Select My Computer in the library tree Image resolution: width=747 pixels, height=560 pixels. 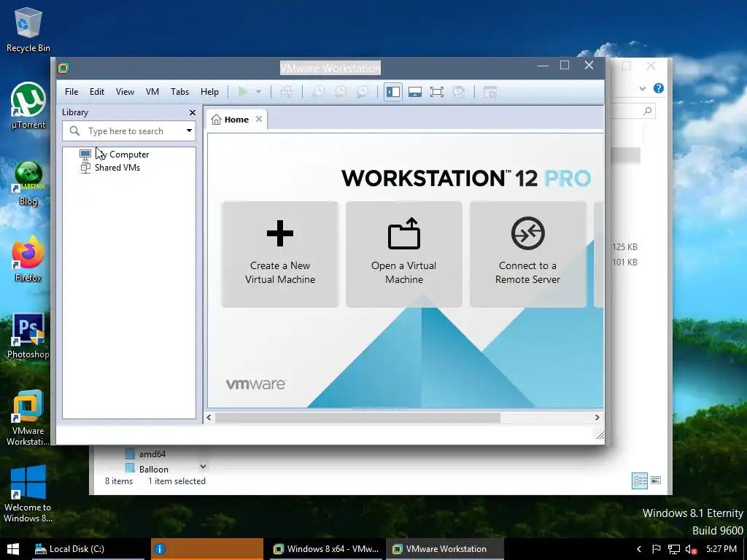pos(115,155)
